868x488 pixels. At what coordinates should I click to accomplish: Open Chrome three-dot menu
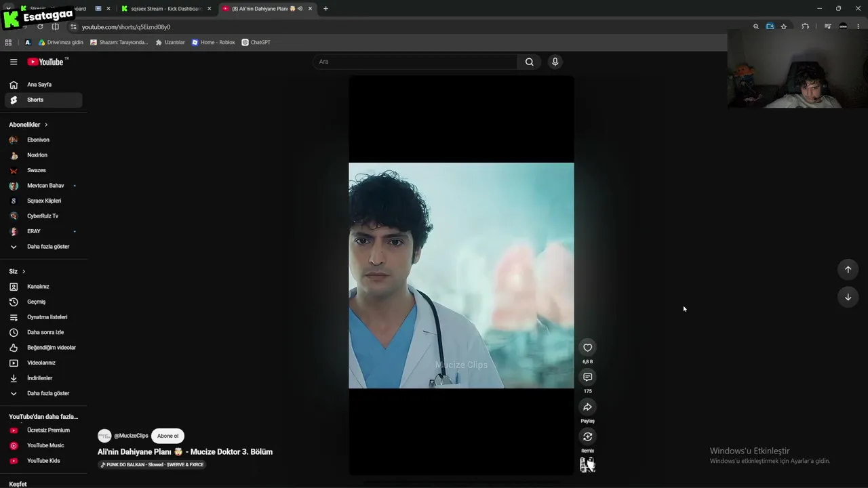pyautogui.click(x=859, y=27)
